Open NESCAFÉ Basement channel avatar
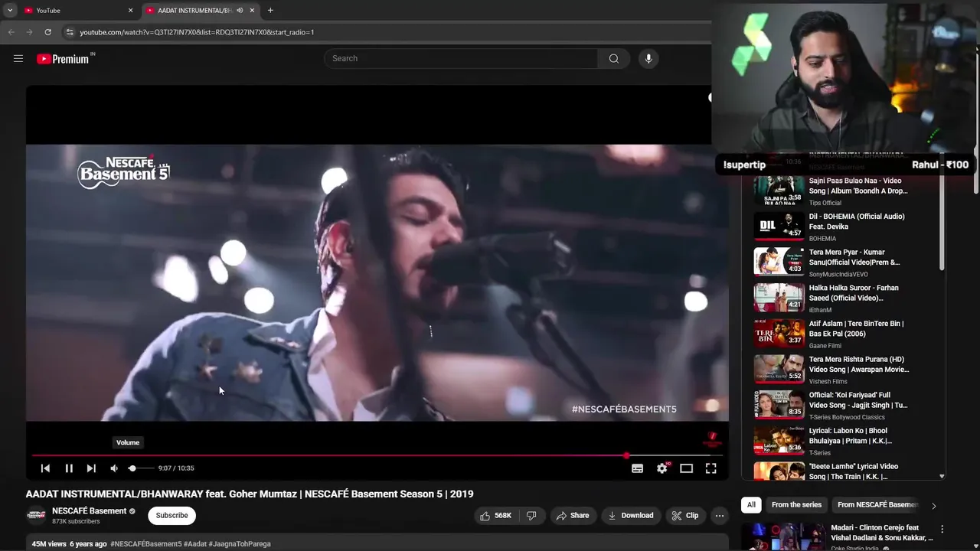 36,516
